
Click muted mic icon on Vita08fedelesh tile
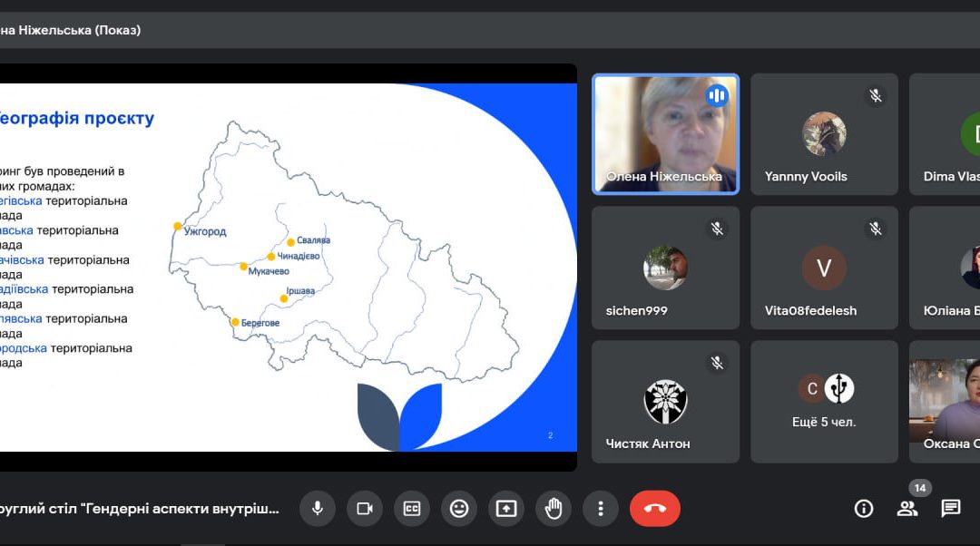(x=876, y=229)
